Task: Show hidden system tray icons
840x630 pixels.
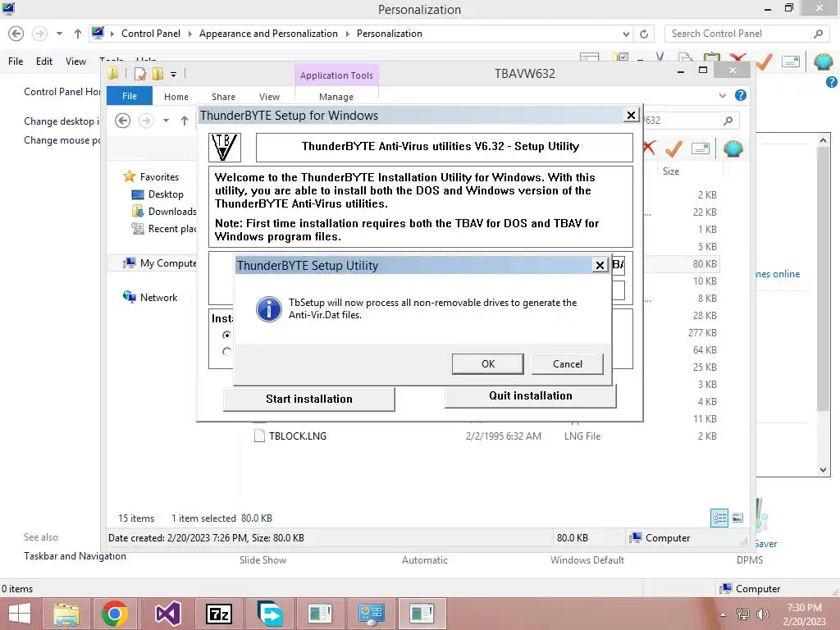Action: (723, 614)
